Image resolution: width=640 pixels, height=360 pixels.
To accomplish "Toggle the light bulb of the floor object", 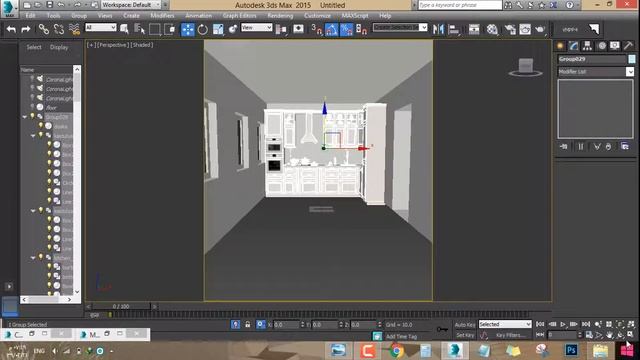I will [x=32, y=107].
